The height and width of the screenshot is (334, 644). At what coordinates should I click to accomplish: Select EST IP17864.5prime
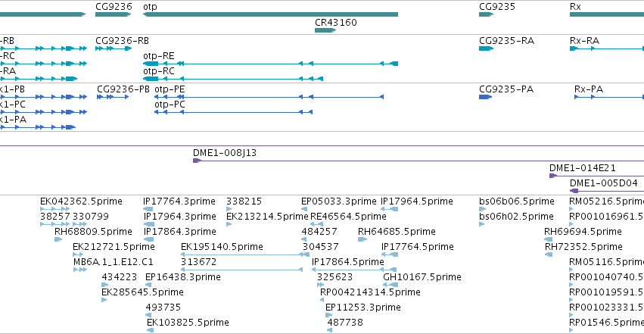pyautogui.click(x=354, y=270)
